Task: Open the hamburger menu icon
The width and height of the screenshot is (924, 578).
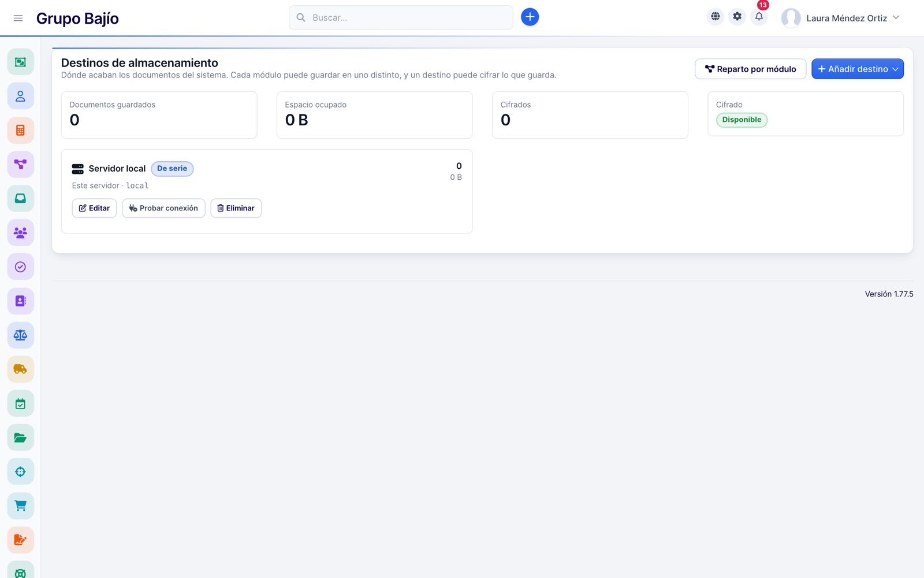Action: [x=18, y=18]
